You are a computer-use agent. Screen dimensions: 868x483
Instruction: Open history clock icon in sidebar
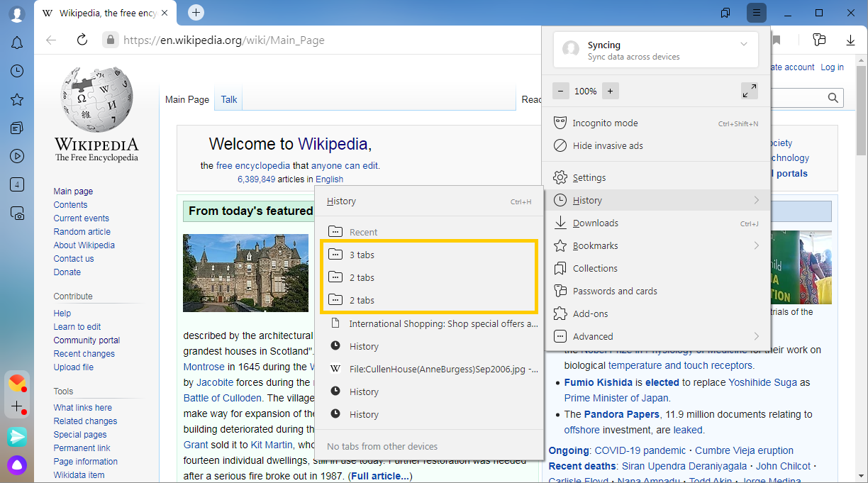pos(17,71)
